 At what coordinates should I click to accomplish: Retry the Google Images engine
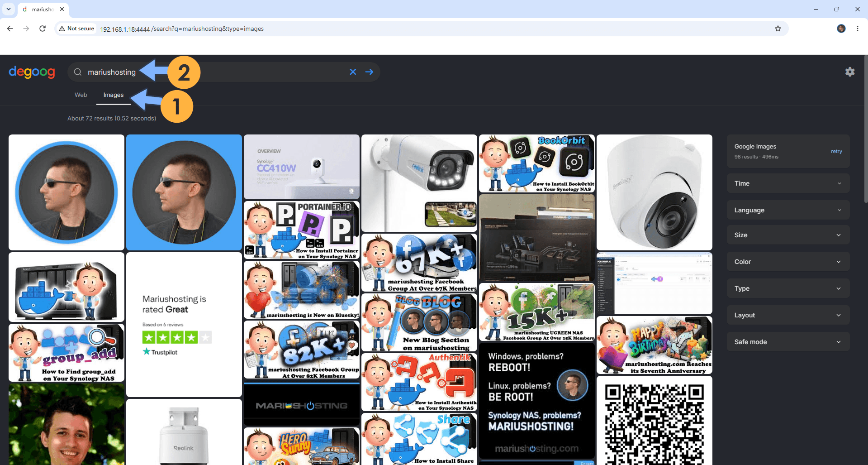point(836,151)
